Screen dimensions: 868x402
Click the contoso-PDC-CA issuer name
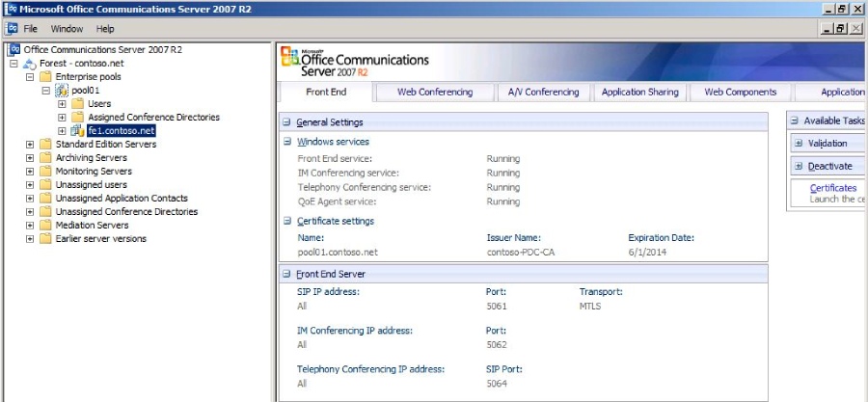click(x=521, y=253)
